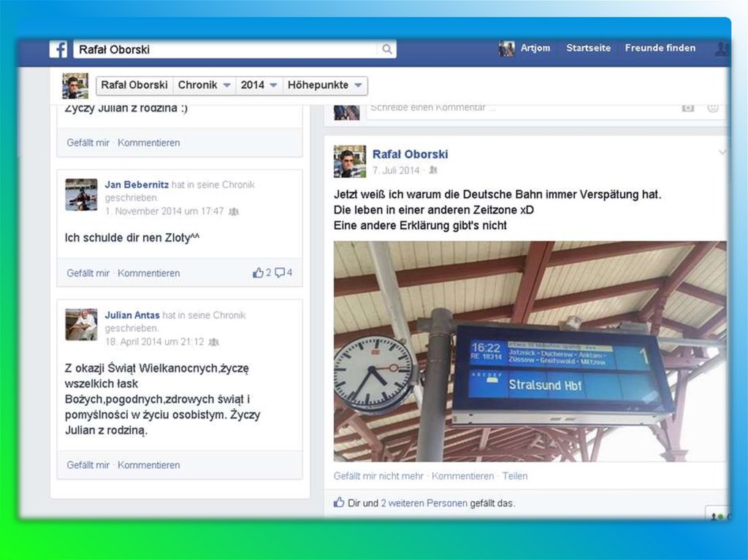Image resolution: width=748 pixels, height=560 pixels.
Task: Go to Freunde finden
Action: [x=660, y=48]
